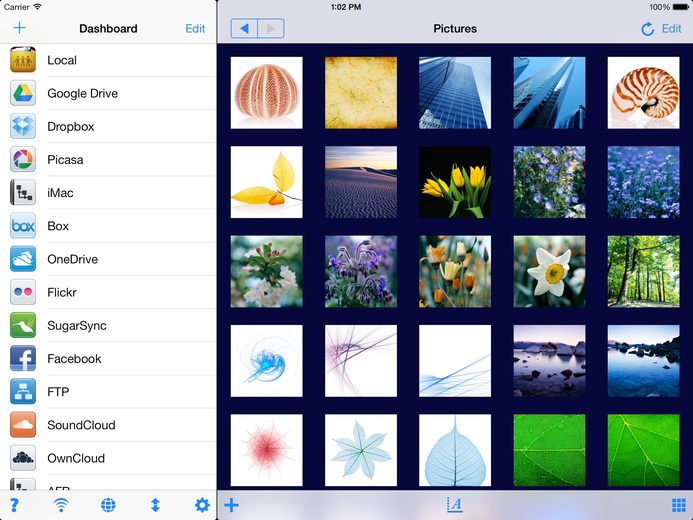Open the sea urchin shell thumbnail

pyautogui.click(x=267, y=93)
